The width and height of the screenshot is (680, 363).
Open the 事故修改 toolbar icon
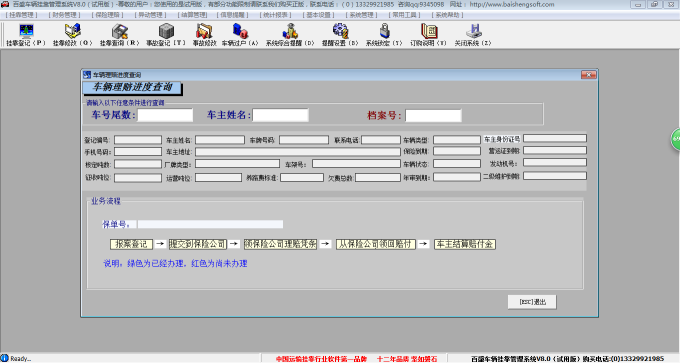pyautogui.click(x=204, y=35)
